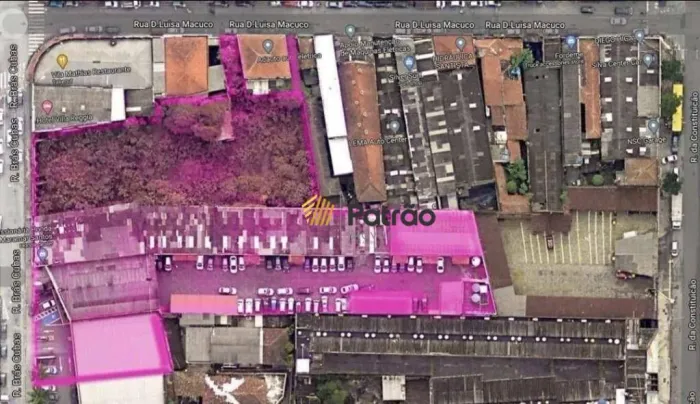Image resolution: width=700 pixels, height=404 pixels.
Task: Select the NSC Garage map pin
Action: pos(654,126)
